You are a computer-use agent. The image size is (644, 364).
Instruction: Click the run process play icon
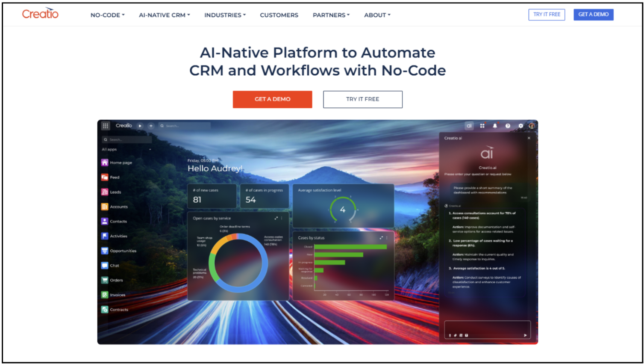tap(140, 126)
